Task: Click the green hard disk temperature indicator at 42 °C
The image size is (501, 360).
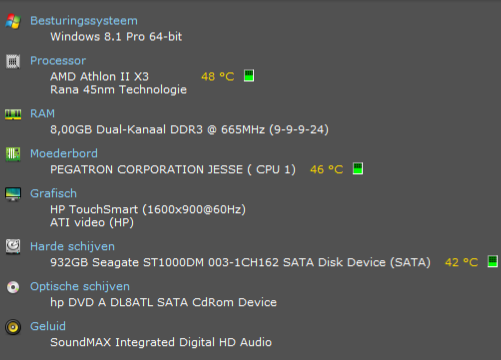Action: (x=493, y=261)
